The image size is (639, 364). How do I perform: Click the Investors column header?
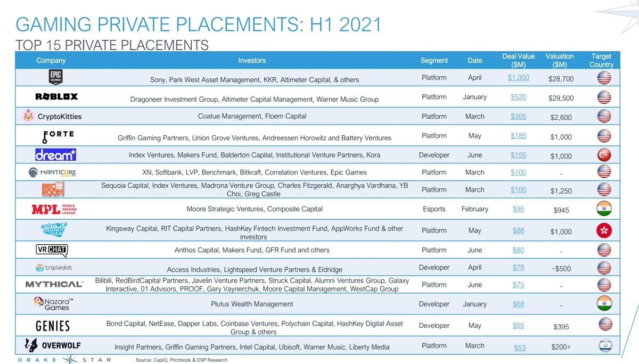[252, 60]
